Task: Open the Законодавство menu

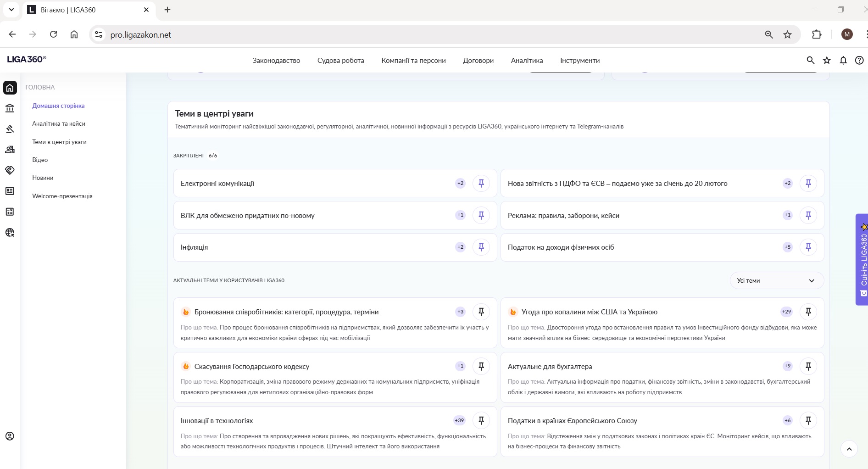Action: click(x=276, y=61)
